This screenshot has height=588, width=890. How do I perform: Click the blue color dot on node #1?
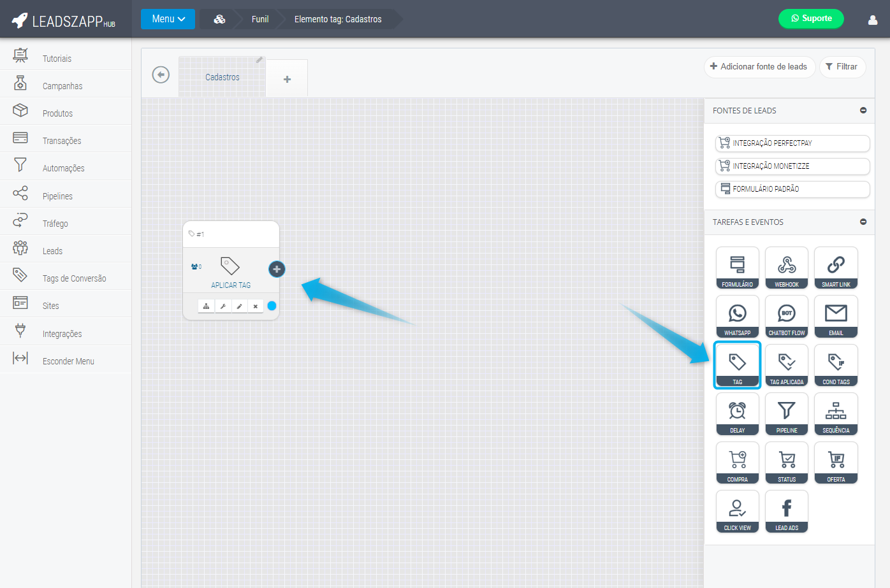tap(272, 306)
